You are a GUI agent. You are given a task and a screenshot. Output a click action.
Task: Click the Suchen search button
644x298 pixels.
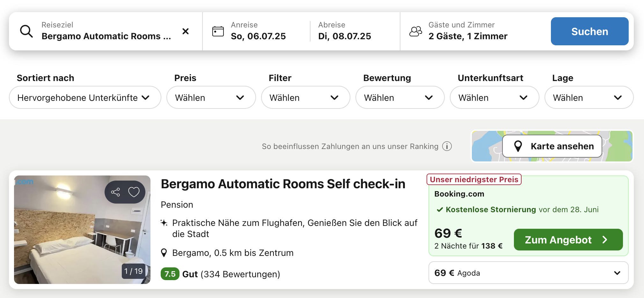pyautogui.click(x=589, y=31)
